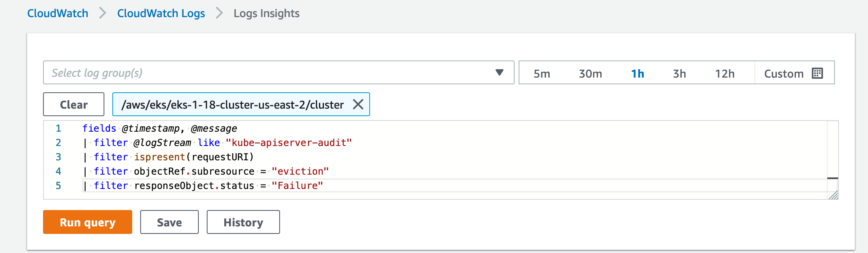This screenshot has width=868, height=253.
Task: Select the 5m time range
Action: click(x=542, y=74)
